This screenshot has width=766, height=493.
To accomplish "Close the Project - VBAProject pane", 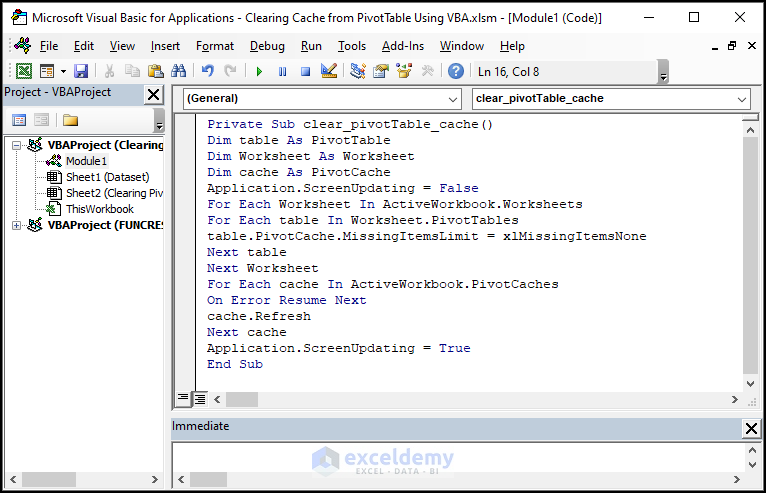I will point(153,94).
